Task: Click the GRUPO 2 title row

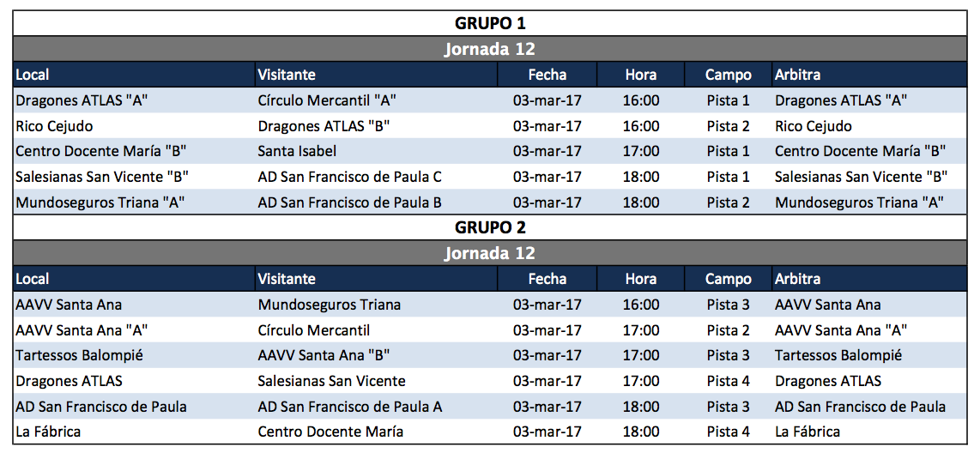Action: click(489, 227)
